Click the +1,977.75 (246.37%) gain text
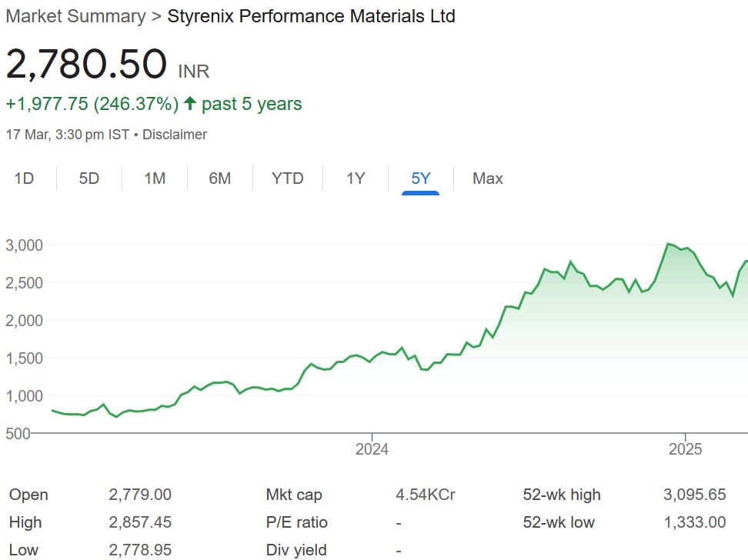The image size is (748, 560). point(92,104)
